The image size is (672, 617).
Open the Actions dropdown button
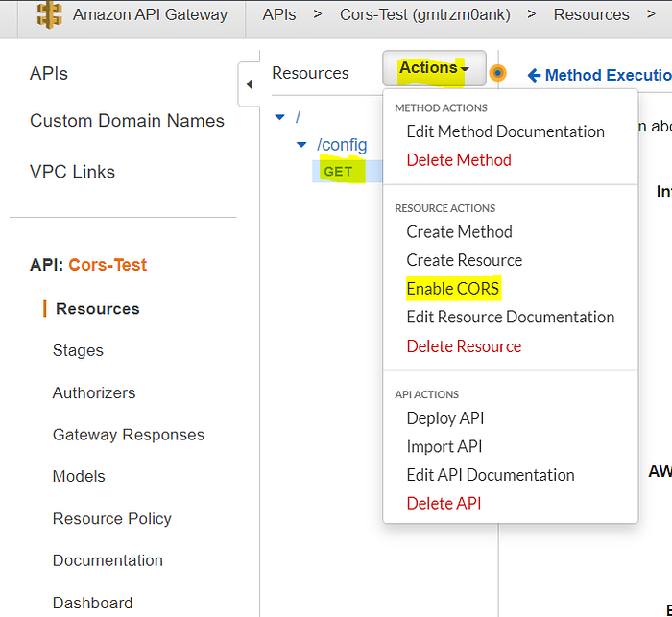pyautogui.click(x=434, y=68)
